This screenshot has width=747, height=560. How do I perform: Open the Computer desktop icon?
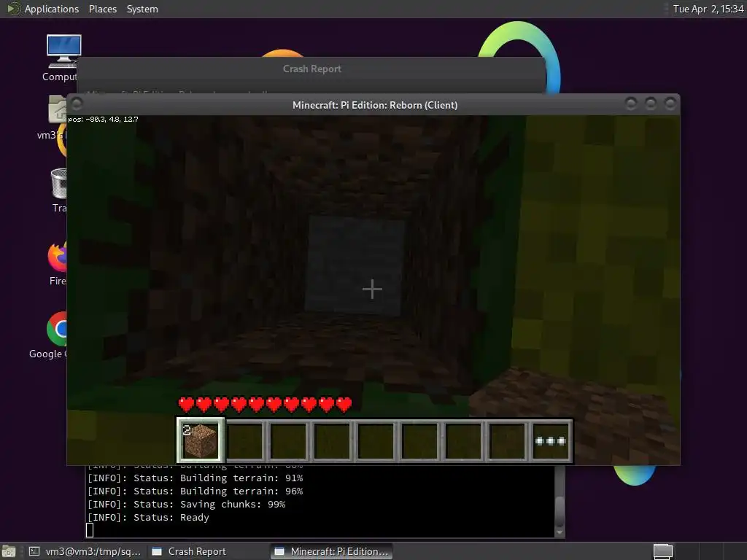63,57
